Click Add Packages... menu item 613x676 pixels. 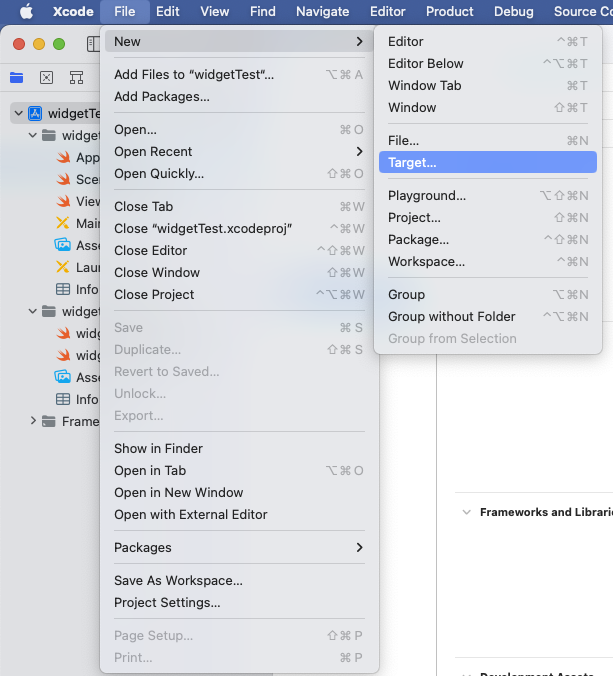click(x=239, y=97)
